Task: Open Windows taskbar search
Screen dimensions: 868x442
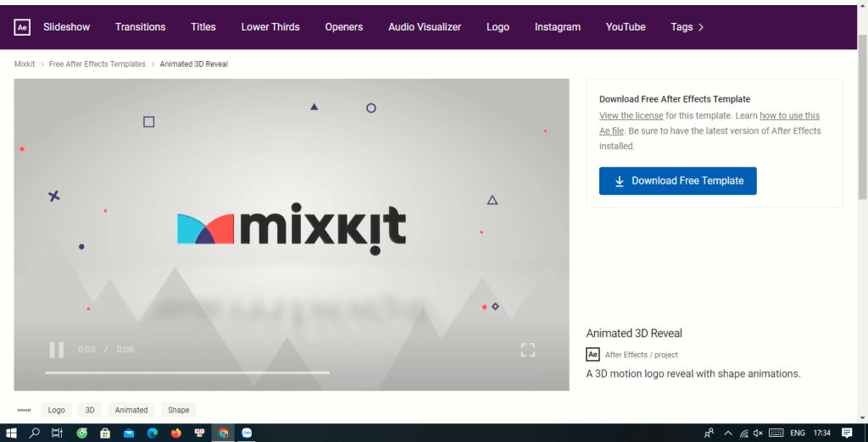Action: pyautogui.click(x=34, y=434)
